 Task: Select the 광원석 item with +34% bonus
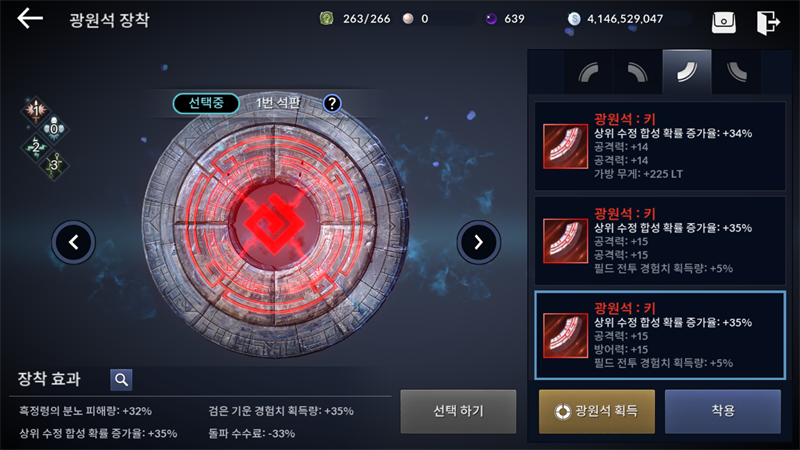pos(660,146)
